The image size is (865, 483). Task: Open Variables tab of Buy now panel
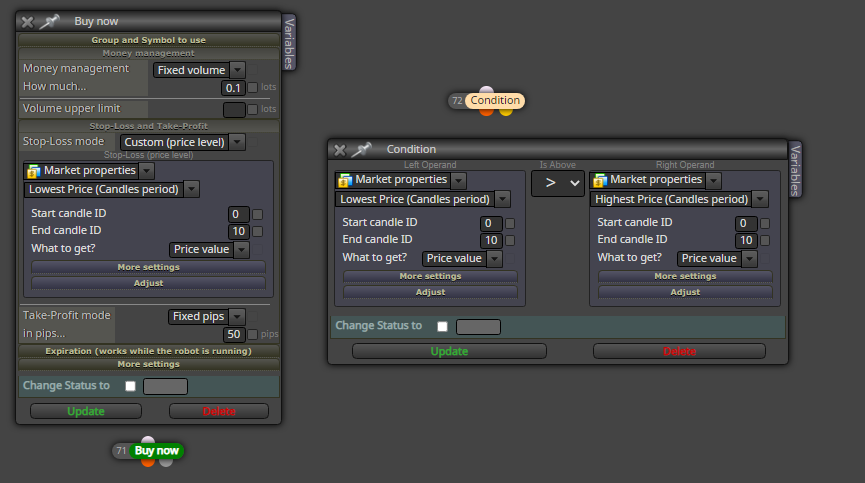289,43
